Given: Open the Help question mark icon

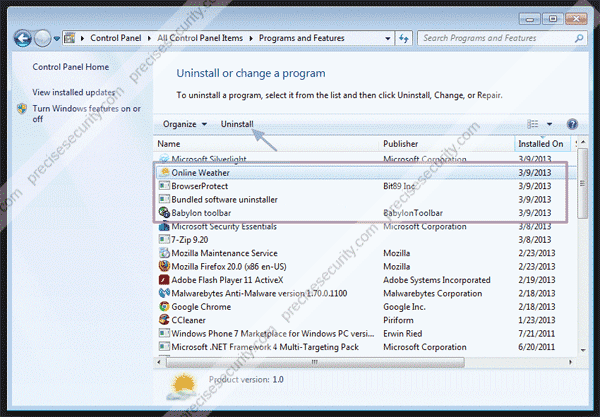Looking at the screenshot, I should click(572, 124).
